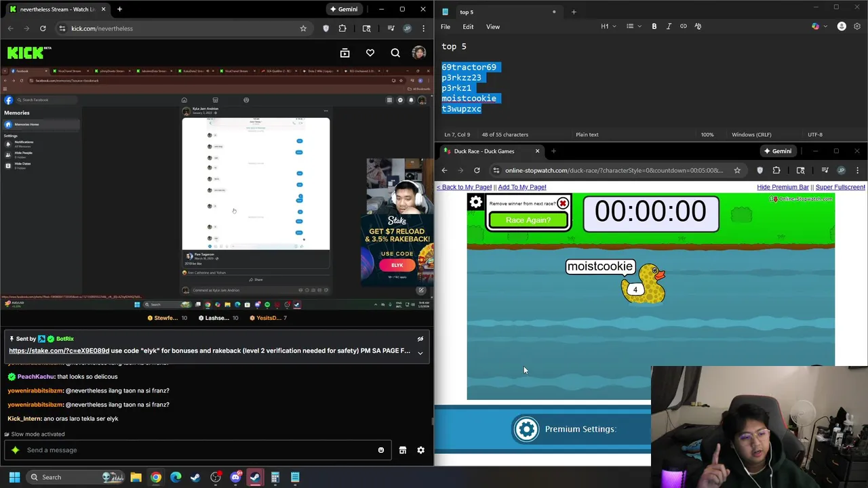
Task: Open Kick search magnifier icon
Action: click(x=395, y=53)
